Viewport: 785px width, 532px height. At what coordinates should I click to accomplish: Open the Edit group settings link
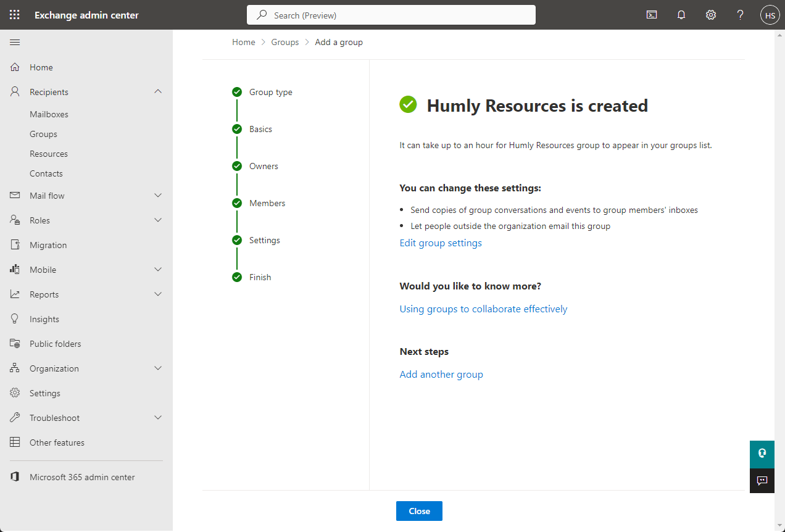click(441, 243)
